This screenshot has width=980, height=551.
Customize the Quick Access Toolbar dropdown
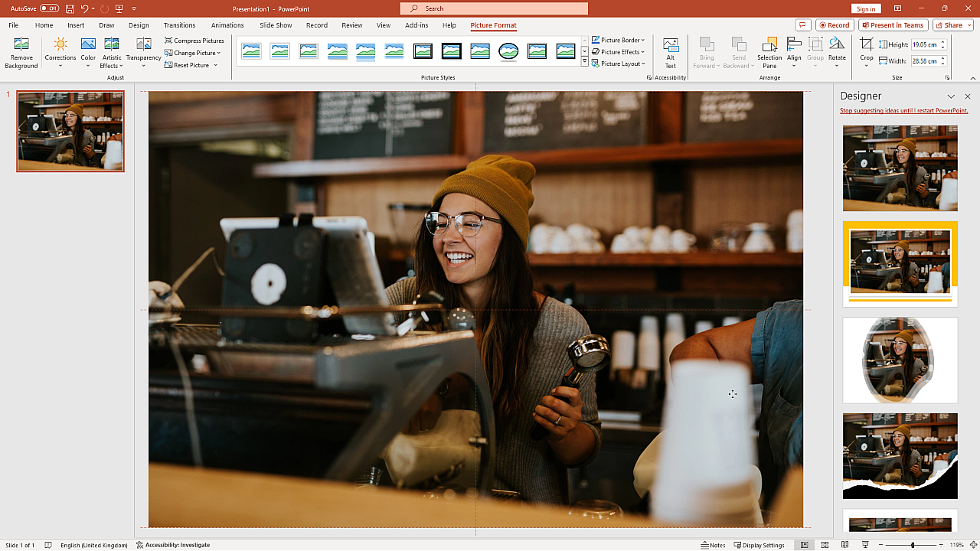click(134, 8)
